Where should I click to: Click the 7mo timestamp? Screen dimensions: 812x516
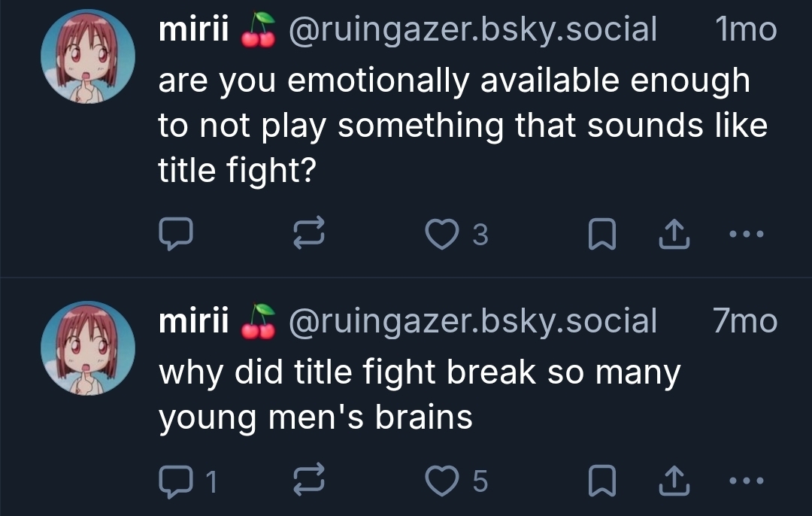coord(744,321)
